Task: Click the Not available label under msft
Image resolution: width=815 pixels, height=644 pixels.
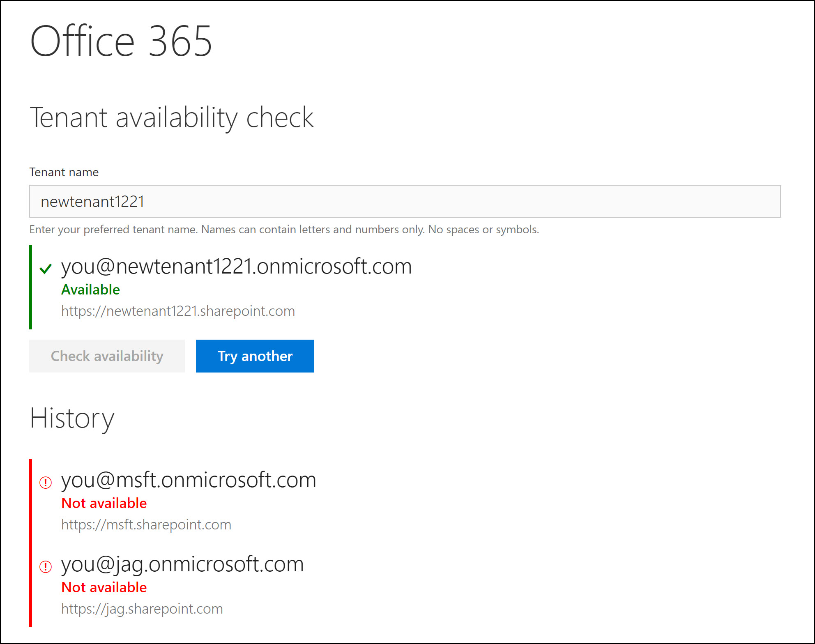Action: tap(104, 503)
